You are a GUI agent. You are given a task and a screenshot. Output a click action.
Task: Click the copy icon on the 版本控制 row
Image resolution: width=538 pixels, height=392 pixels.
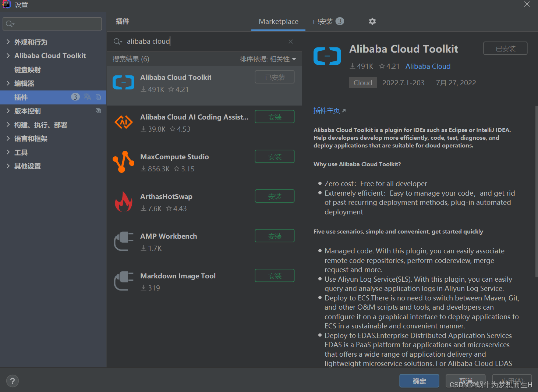(x=98, y=111)
